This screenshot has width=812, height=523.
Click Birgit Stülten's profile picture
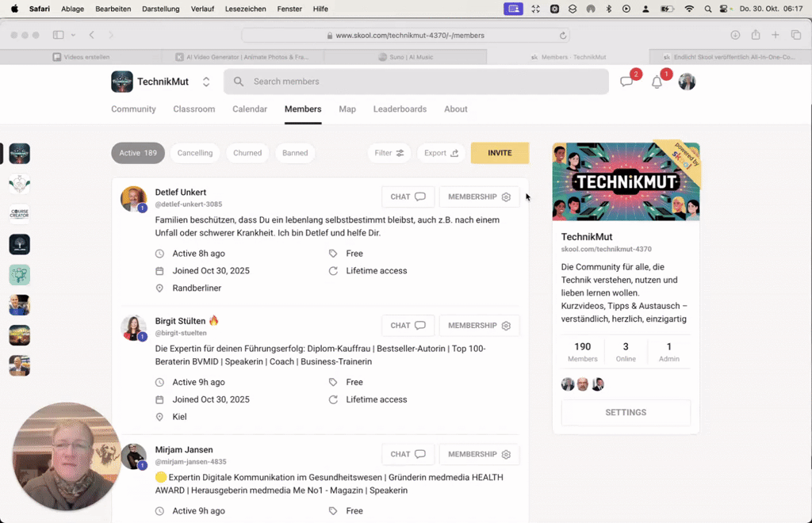[x=133, y=328]
